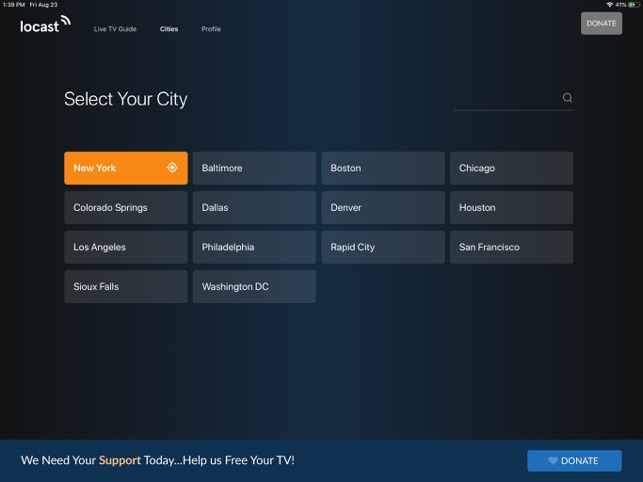Choose Dallas city tile
Image resolution: width=643 pixels, height=482 pixels.
click(x=254, y=208)
